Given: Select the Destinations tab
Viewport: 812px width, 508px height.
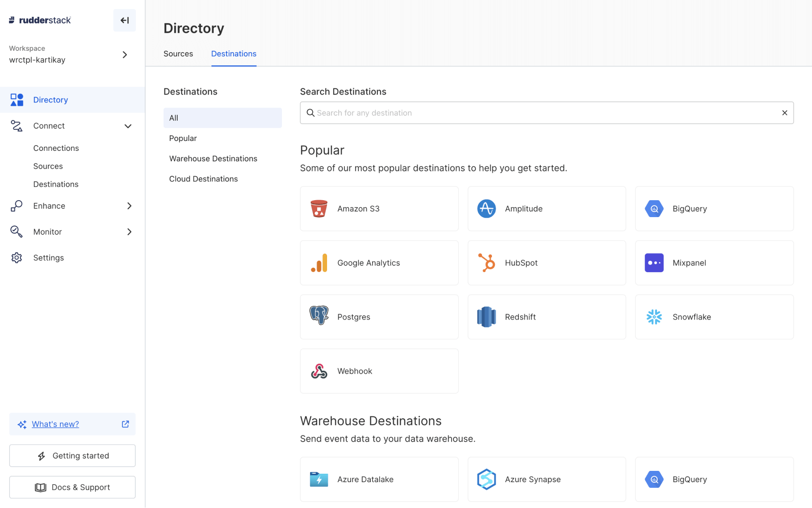Looking at the screenshot, I should click(x=234, y=54).
